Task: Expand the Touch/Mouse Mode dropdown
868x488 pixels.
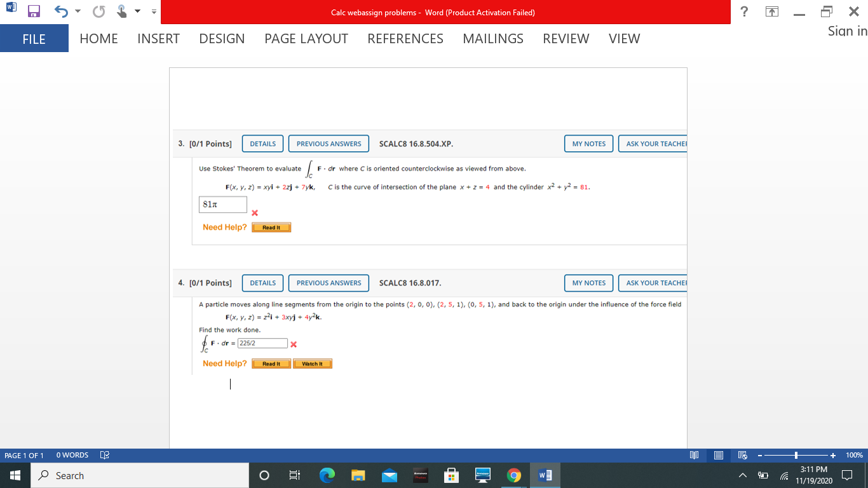Action: (x=137, y=11)
